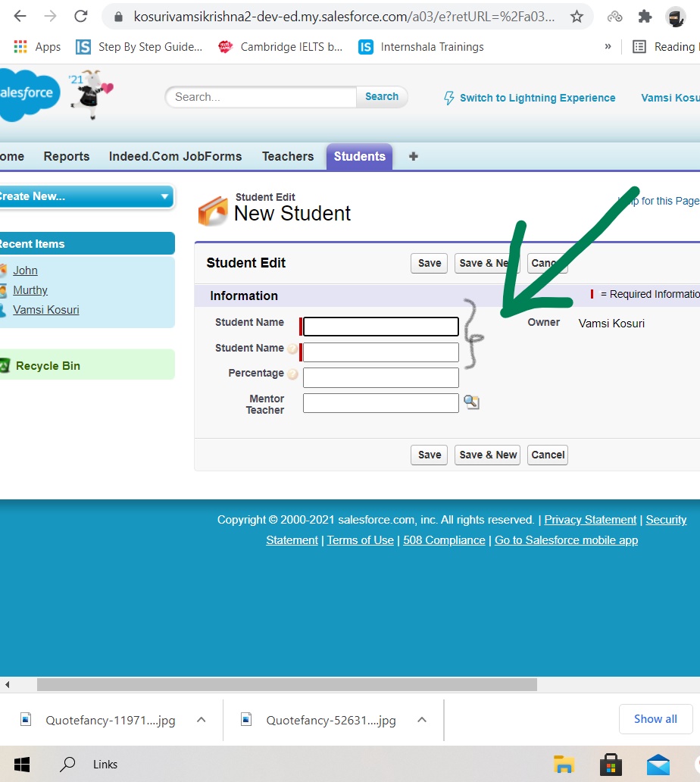Show help bubble for second Student Name
Screen dimensions: 700x782
click(x=292, y=349)
